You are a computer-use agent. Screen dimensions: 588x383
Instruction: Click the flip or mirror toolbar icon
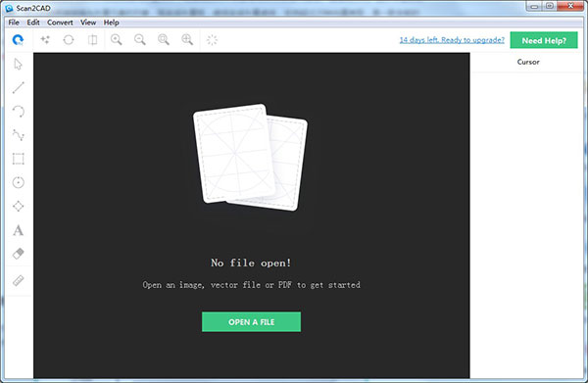[93, 40]
